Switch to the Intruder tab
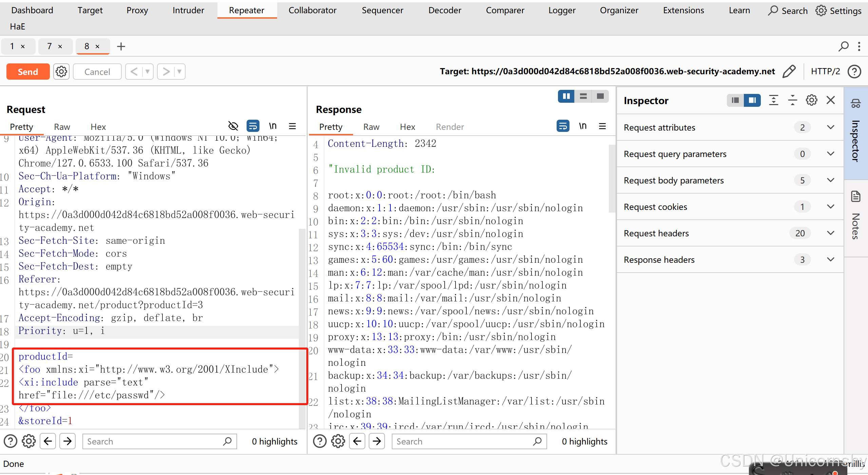 tap(188, 11)
